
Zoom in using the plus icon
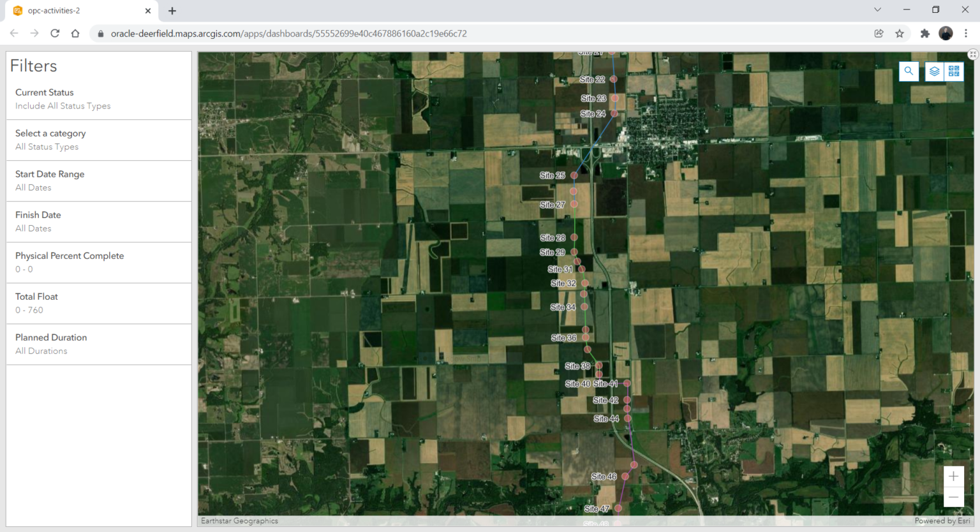click(x=953, y=476)
